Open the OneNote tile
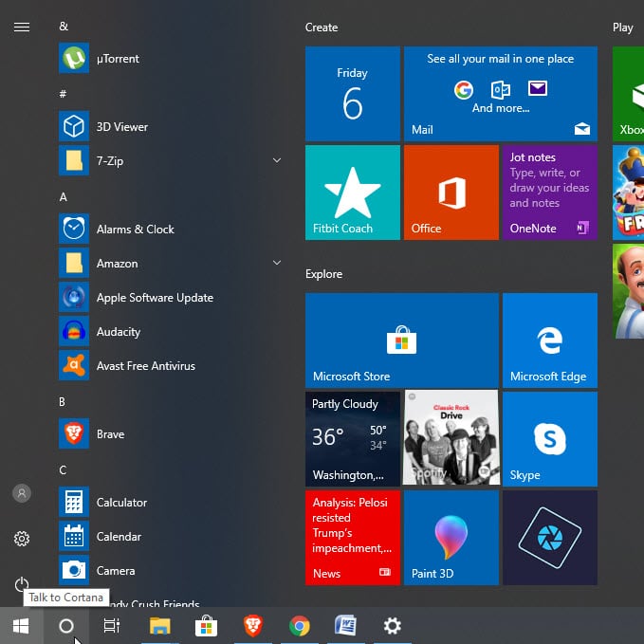The height and width of the screenshot is (644, 644). click(550, 193)
